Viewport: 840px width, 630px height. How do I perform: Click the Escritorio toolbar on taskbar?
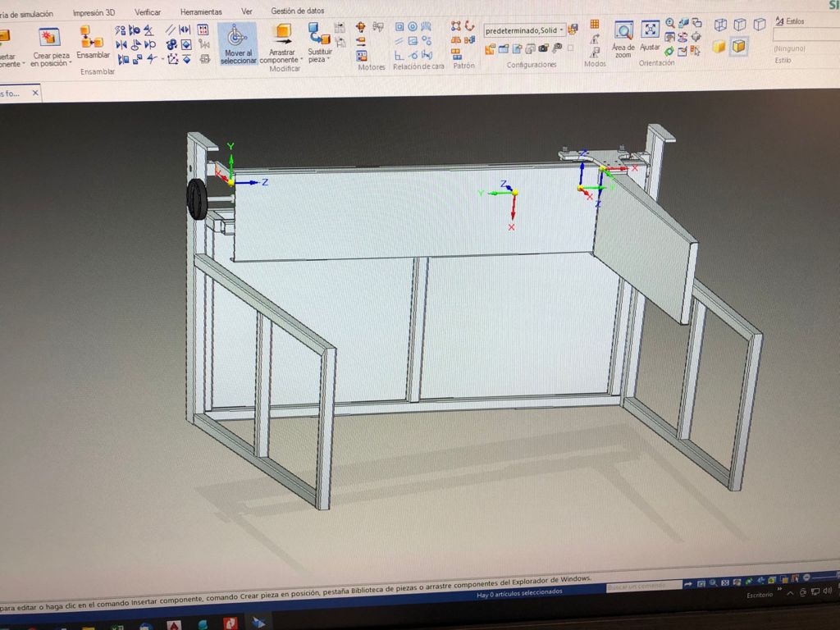tap(760, 596)
